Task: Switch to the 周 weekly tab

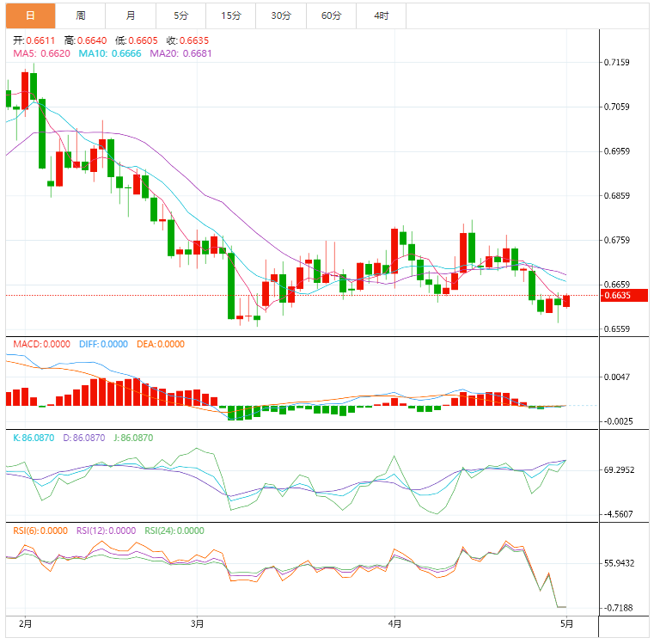Action: [x=81, y=15]
